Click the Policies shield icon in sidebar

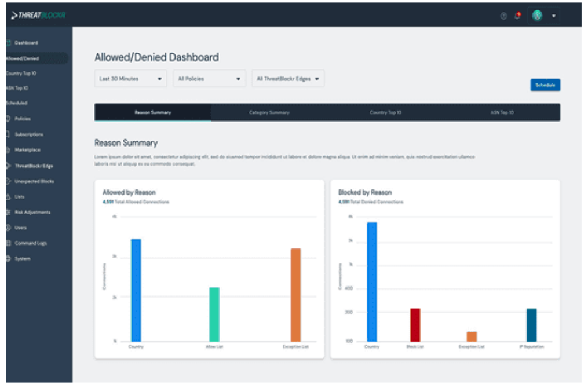point(8,119)
